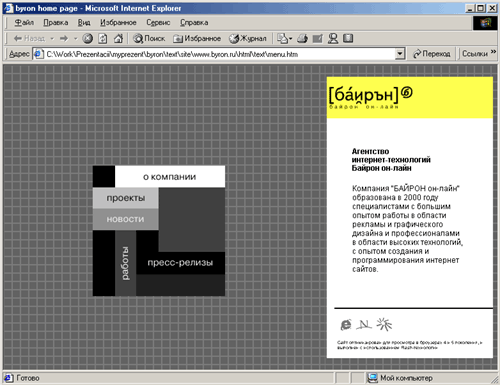Open the Избранное menu in the menu bar

(x=118, y=22)
